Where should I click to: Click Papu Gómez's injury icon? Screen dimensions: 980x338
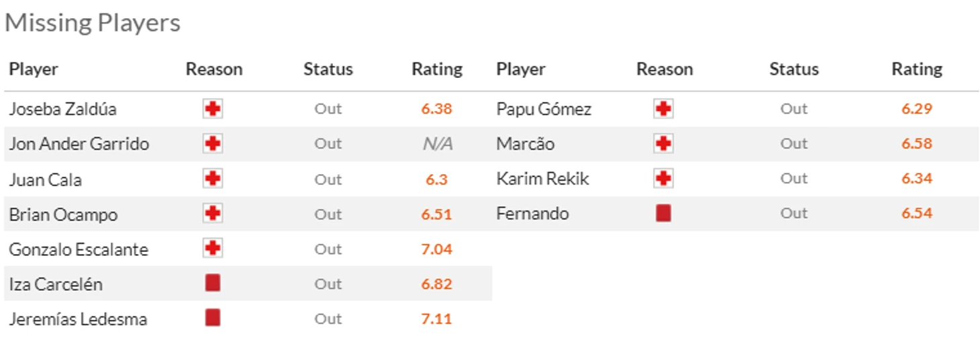click(663, 109)
